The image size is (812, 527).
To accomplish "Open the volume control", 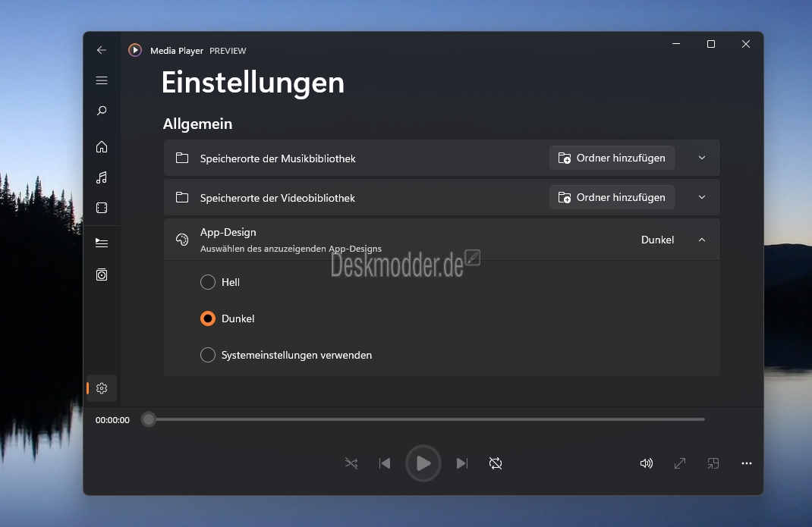I will (647, 463).
